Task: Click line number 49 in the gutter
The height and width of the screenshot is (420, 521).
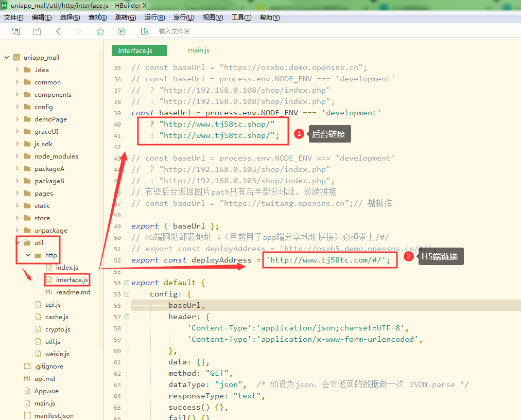Action: 117,226
